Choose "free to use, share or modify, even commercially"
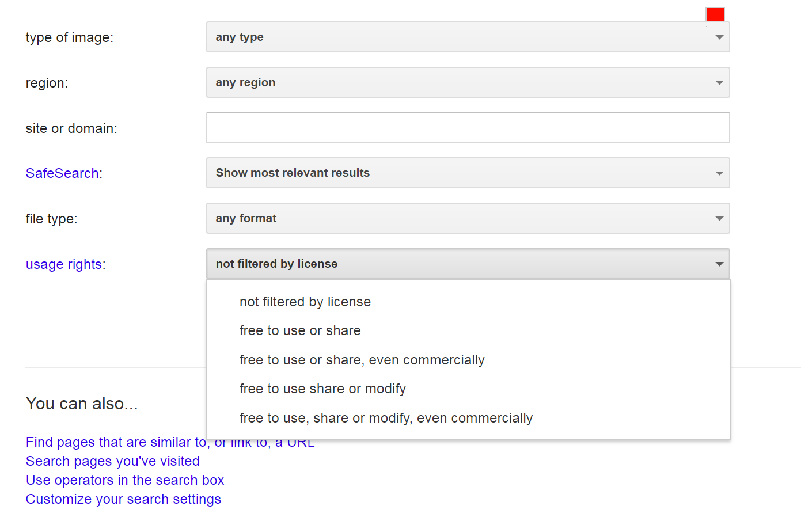This screenshot has height=532, width=801. [386, 418]
